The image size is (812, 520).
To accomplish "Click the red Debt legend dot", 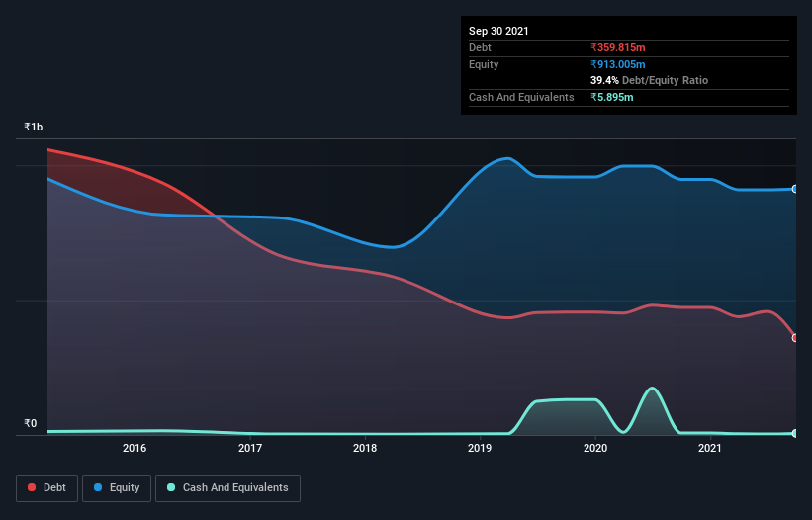I will pyautogui.click(x=32, y=487).
